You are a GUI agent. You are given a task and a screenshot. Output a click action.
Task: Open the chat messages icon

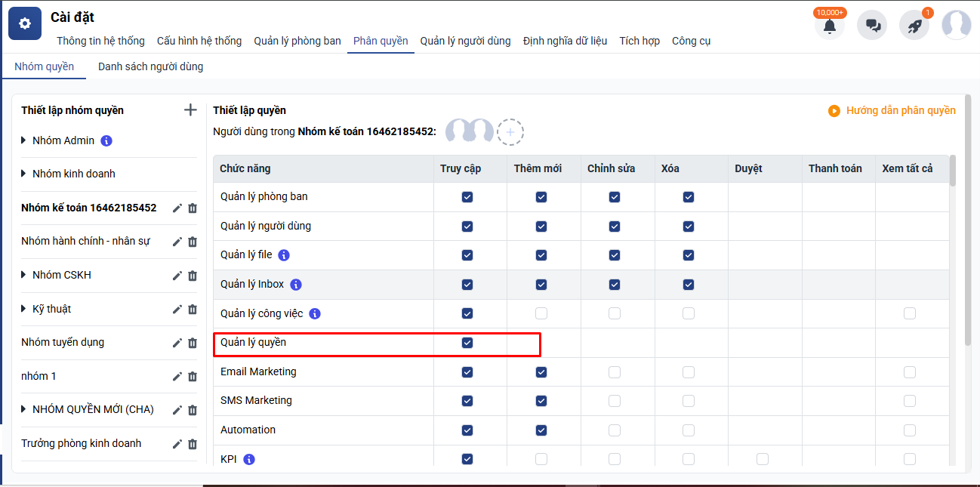click(x=872, y=26)
